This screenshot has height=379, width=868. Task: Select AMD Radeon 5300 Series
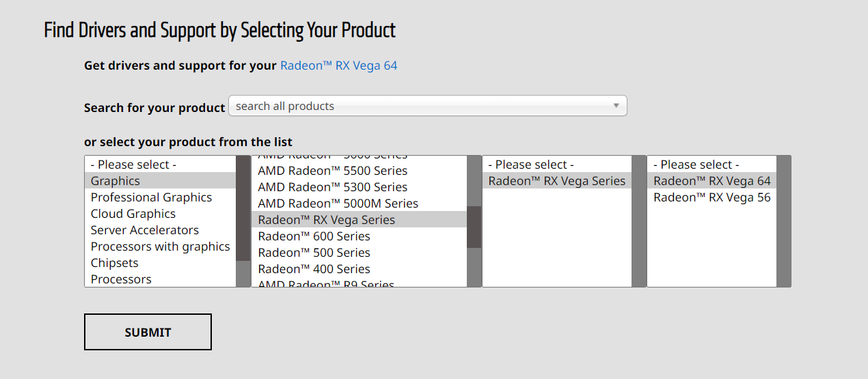pyautogui.click(x=332, y=187)
